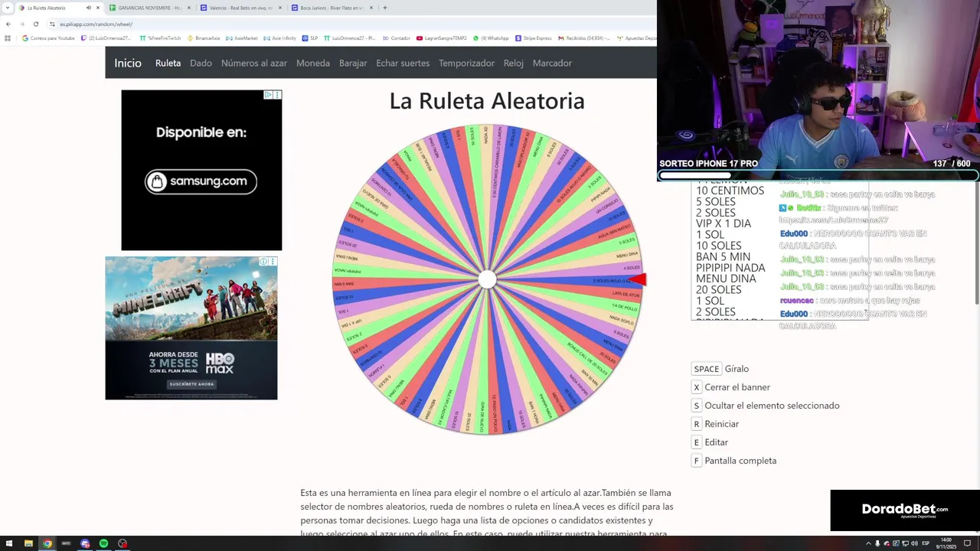Switch to Boca Juniors - River Plate tab
This screenshot has height=551, width=980.
(x=332, y=8)
